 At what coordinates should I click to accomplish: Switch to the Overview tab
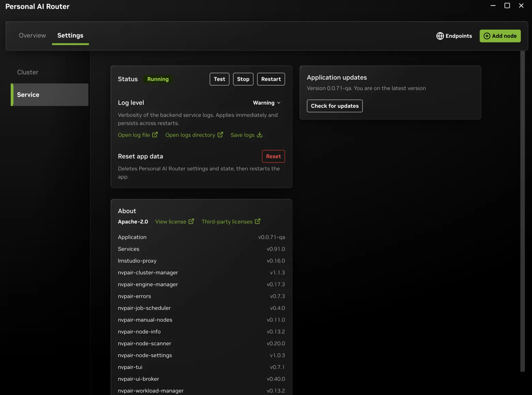[x=32, y=35]
